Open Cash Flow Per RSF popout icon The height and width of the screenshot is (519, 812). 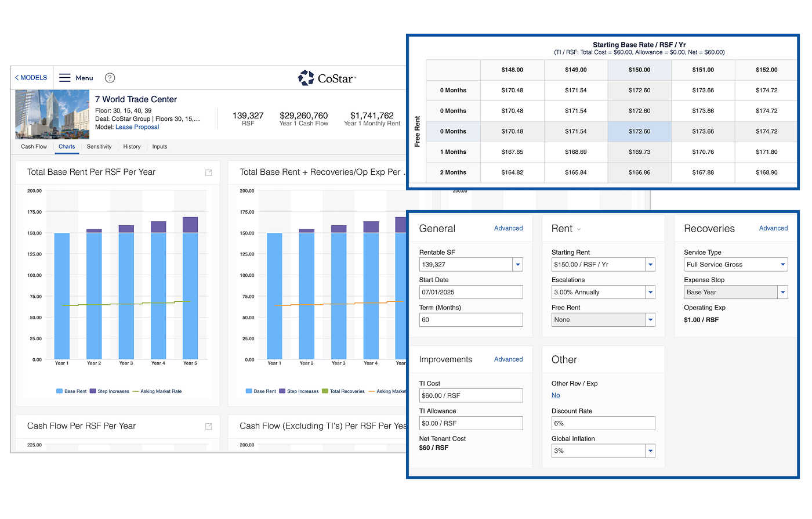(x=209, y=426)
